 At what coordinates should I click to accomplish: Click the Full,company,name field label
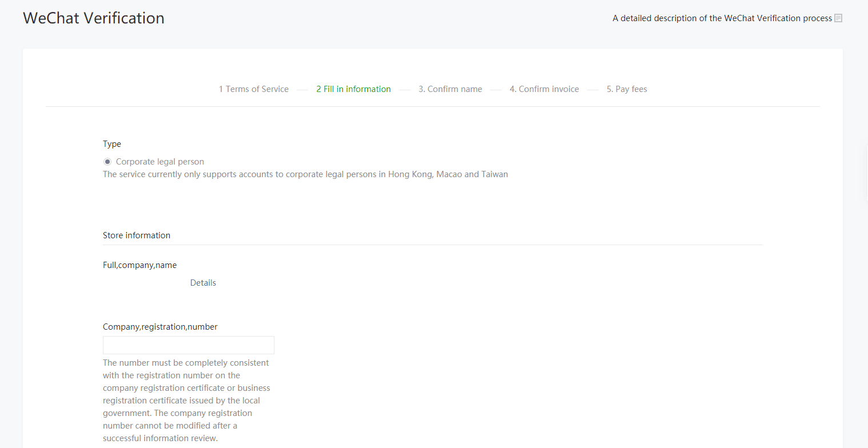[x=140, y=265]
